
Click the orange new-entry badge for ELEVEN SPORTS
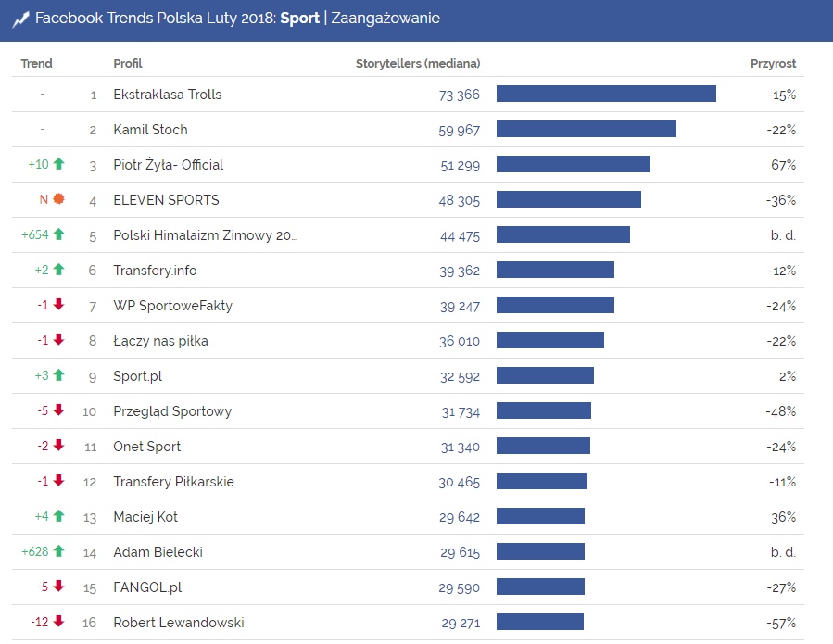click(x=59, y=199)
